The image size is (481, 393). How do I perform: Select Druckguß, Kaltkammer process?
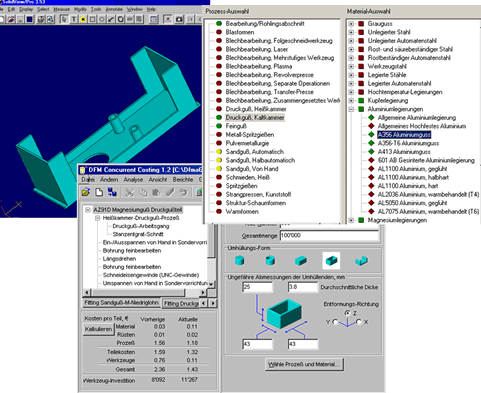click(x=255, y=117)
